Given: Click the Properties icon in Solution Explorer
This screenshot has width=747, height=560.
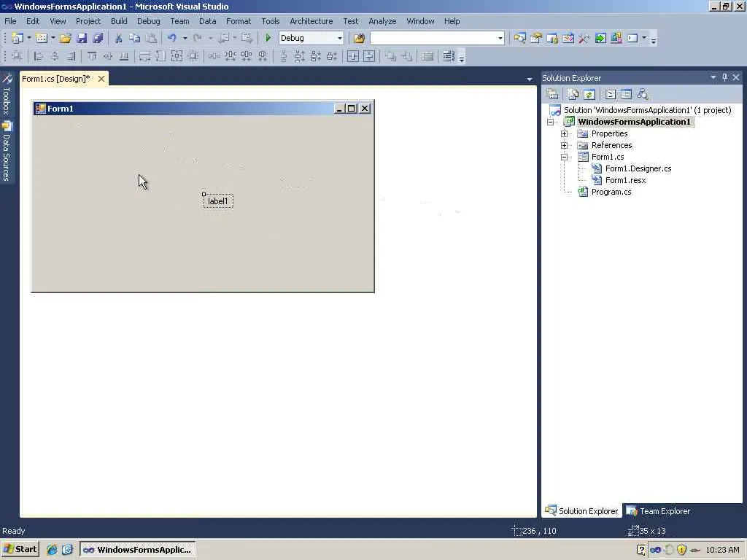Looking at the screenshot, I should coord(552,94).
